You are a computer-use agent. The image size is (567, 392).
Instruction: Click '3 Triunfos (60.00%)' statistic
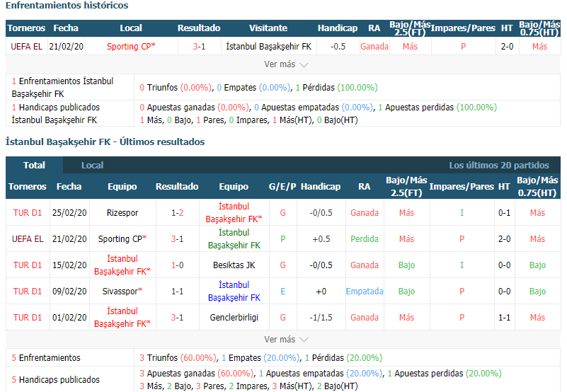(x=178, y=357)
